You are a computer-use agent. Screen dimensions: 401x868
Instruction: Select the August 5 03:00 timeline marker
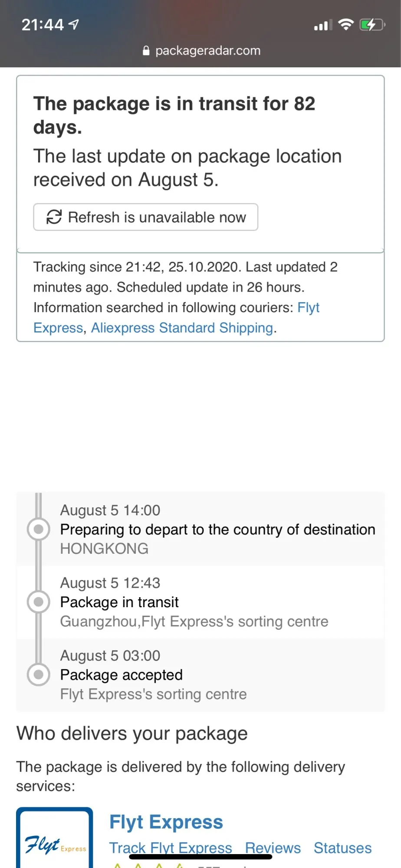click(39, 674)
